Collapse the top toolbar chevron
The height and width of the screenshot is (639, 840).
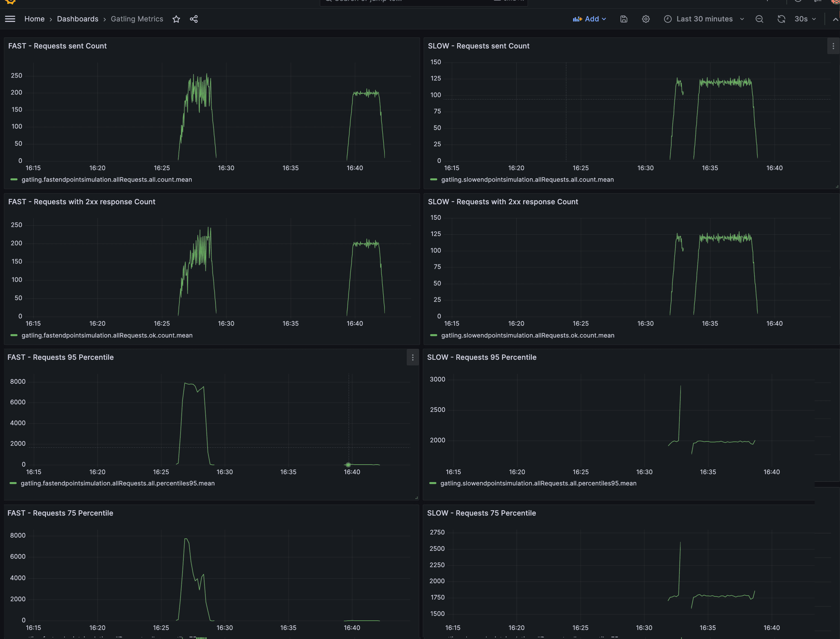coord(835,19)
